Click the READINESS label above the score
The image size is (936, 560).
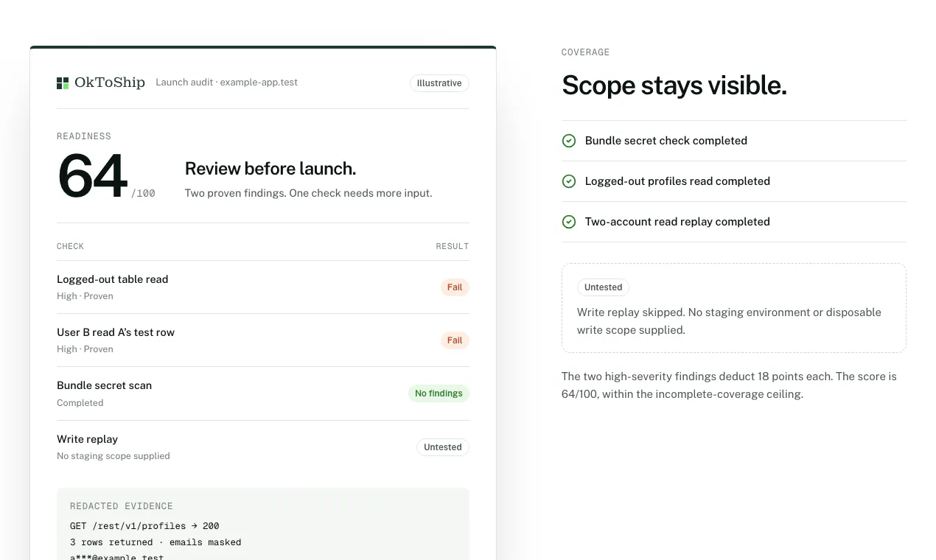[x=84, y=136]
